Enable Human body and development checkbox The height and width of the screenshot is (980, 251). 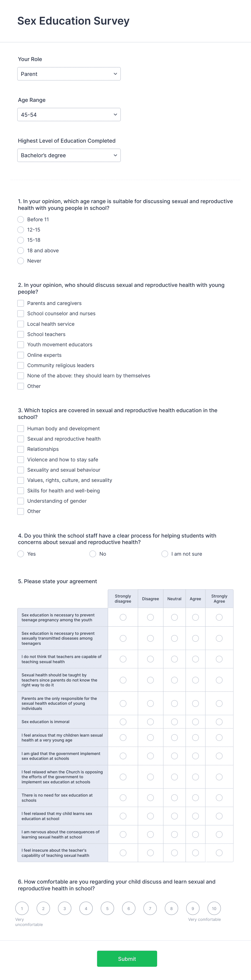(x=21, y=428)
